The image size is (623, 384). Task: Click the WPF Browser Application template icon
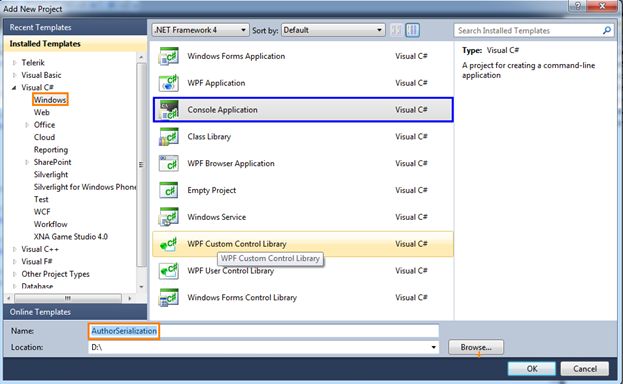click(x=169, y=163)
